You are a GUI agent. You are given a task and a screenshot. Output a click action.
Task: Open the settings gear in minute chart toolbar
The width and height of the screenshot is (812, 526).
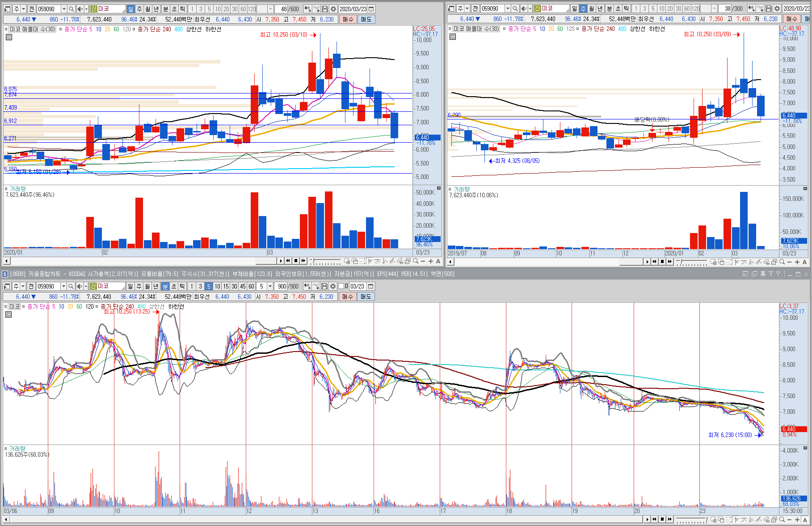pyautogui.click(x=332, y=286)
